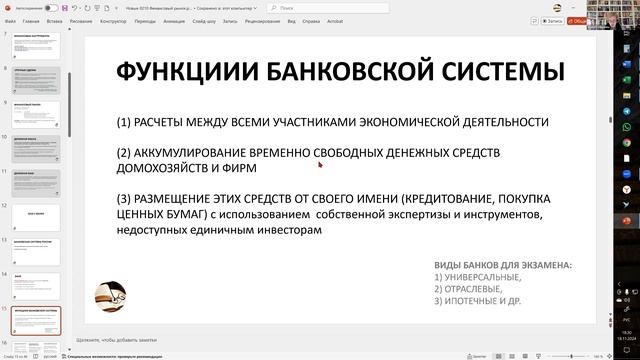Click the Save icon in quick access toolbar

pyautogui.click(x=65, y=8)
